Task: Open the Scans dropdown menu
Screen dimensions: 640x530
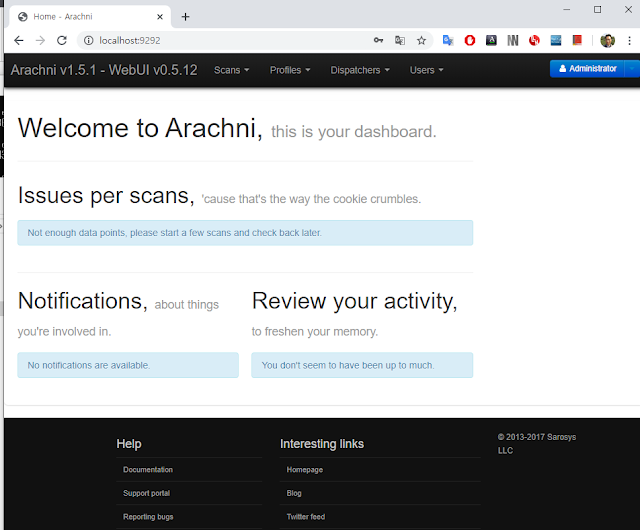Action: coord(231,70)
